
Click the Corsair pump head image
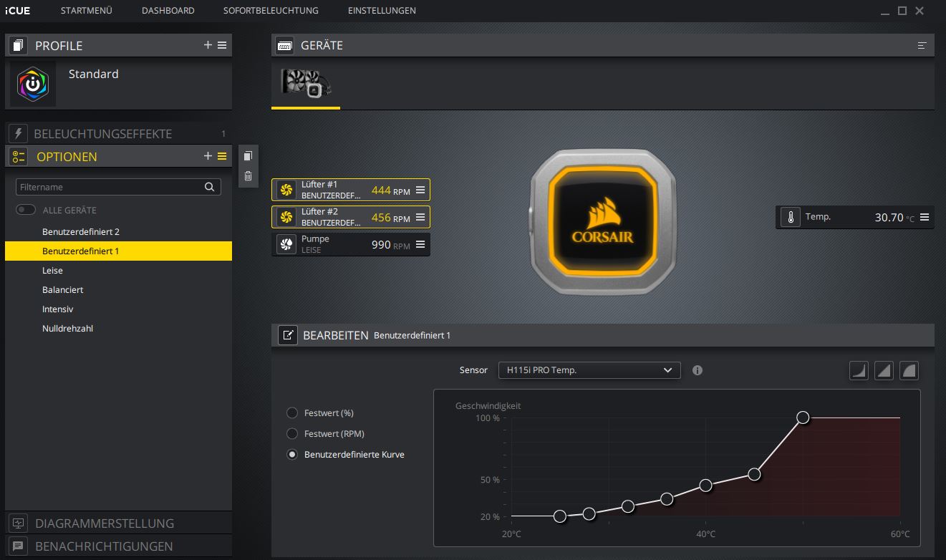[602, 221]
